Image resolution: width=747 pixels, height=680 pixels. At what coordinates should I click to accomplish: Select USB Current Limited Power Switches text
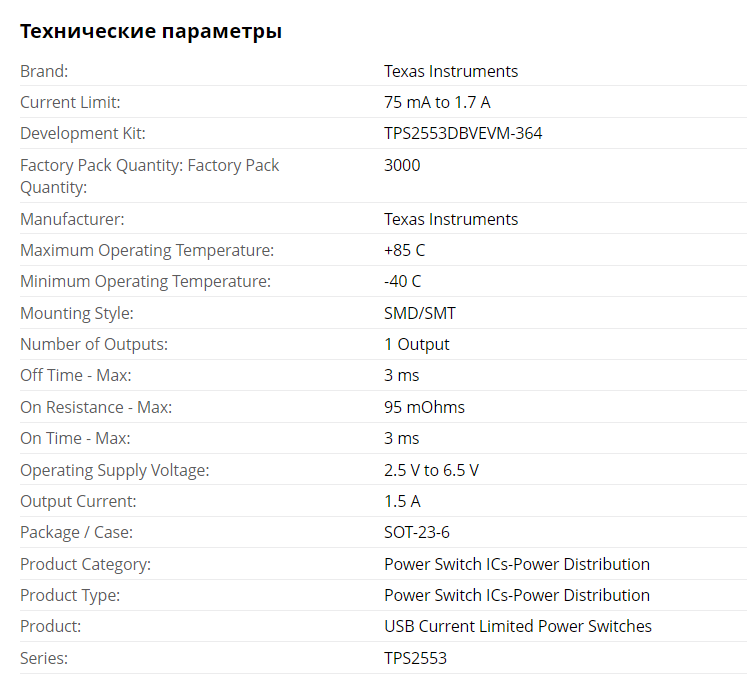coord(518,626)
